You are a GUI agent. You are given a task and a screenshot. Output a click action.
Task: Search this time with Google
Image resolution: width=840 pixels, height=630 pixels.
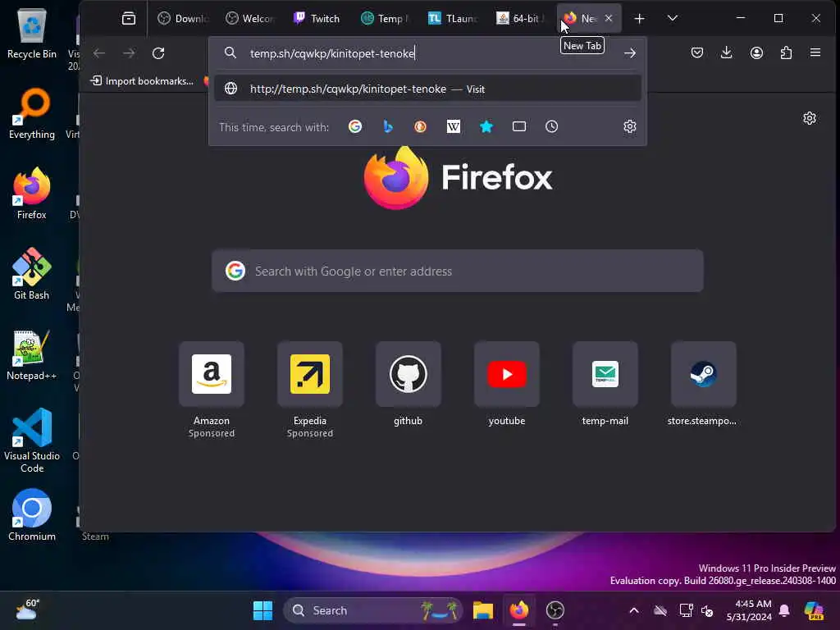(x=355, y=126)
